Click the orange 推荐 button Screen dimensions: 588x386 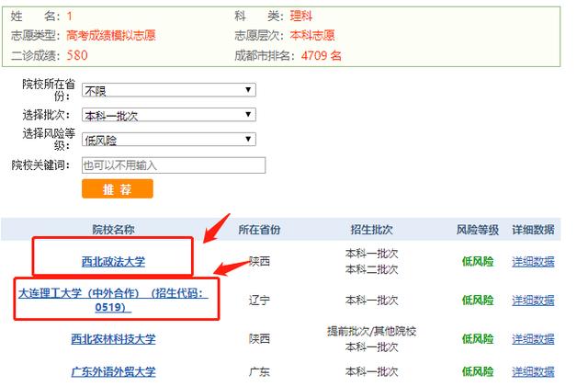(118, 188)
